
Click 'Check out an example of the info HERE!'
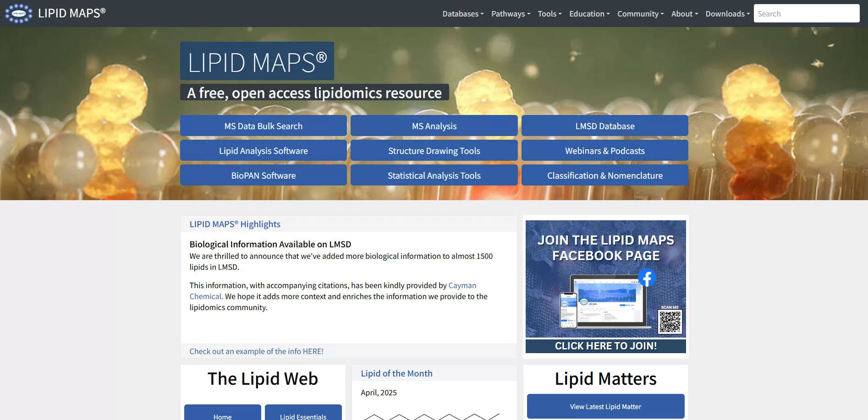pyautogui.click(x=256, y=351)
